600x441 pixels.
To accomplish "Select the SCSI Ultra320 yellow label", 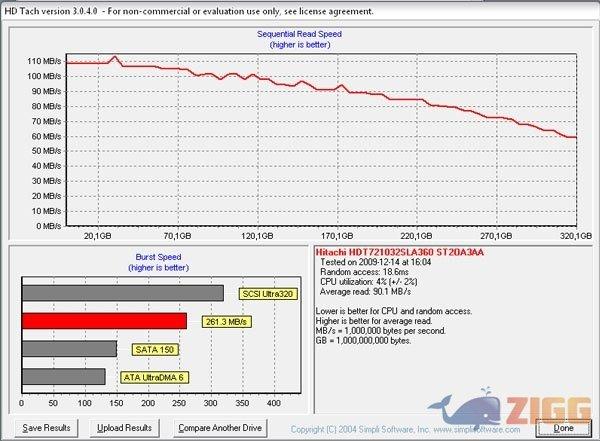I will tap(269, 294).
